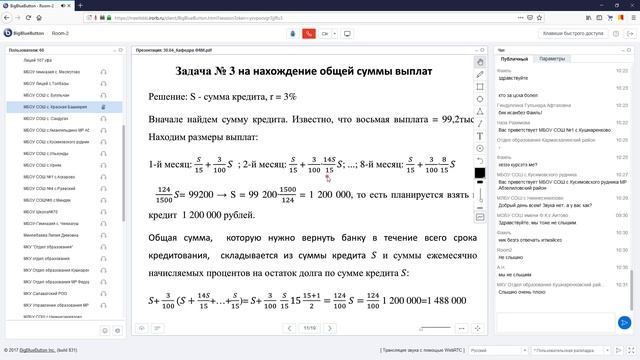The height and width of the screenshot is (360, 640).
Task: Go to the next slide
Action: point(330,328)
